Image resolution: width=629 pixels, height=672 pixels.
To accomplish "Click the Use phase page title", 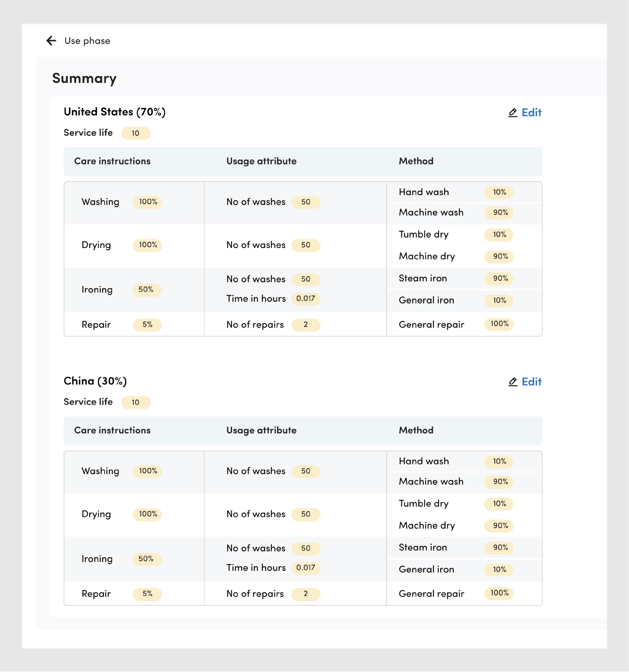I will pos(87,41).
